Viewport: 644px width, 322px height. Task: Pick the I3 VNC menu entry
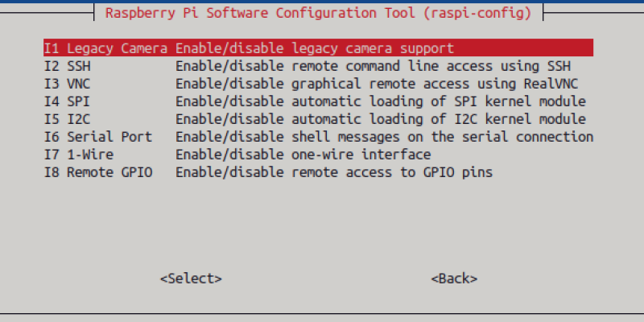(x=66, y=84)
